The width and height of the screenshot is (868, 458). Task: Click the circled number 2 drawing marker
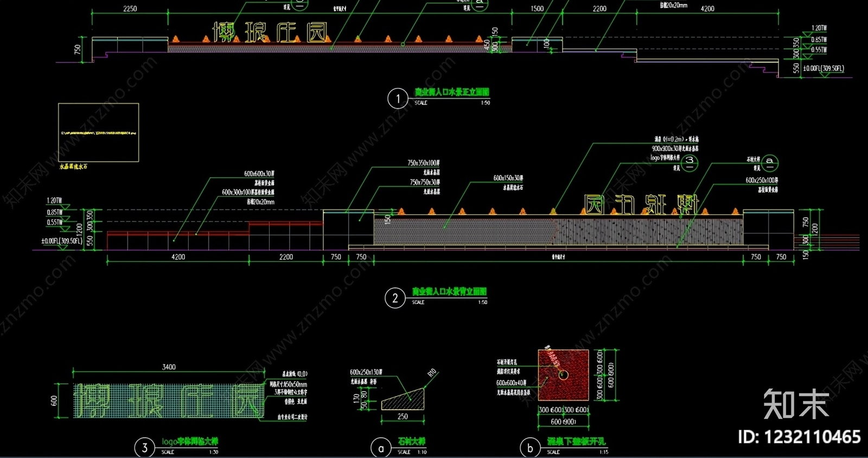click(x=395, y=298)
